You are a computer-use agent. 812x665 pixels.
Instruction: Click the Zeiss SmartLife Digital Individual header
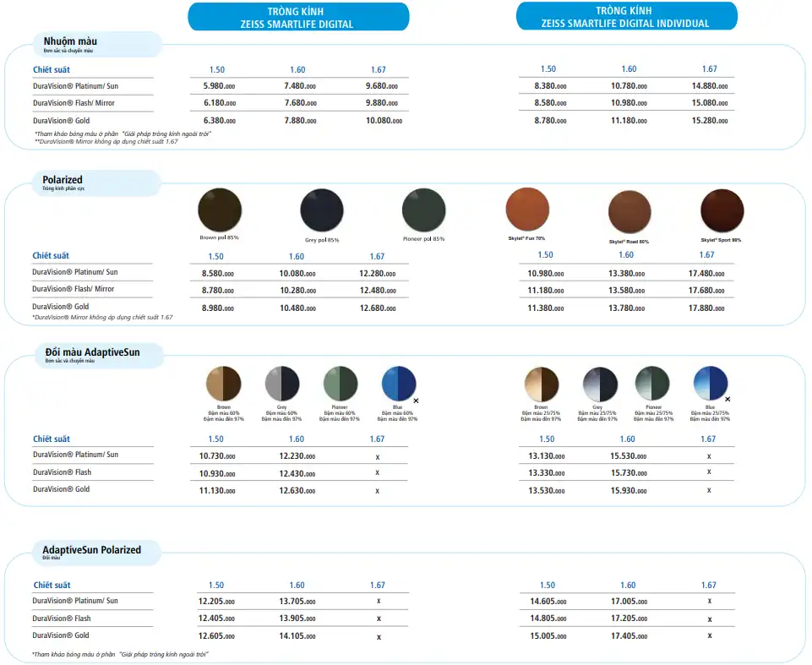(627, 17)
